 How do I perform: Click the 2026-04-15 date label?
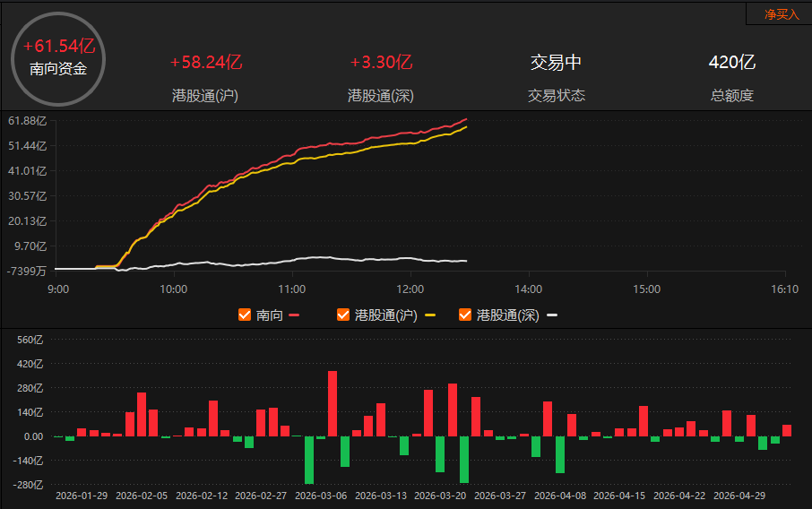tap(619, 496)
